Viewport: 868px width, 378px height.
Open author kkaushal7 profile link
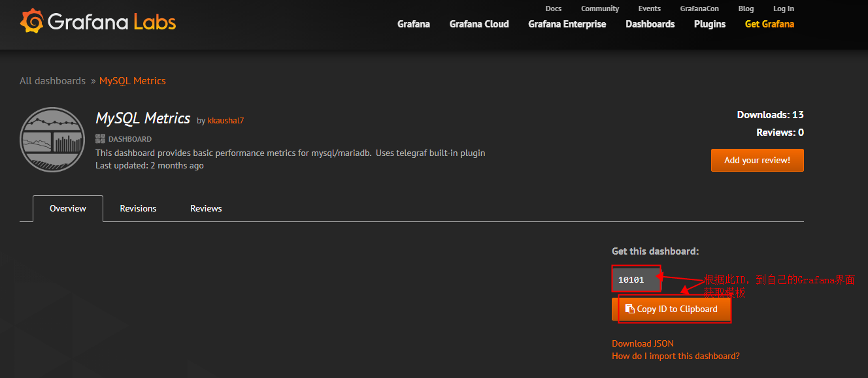pos(225,121)
